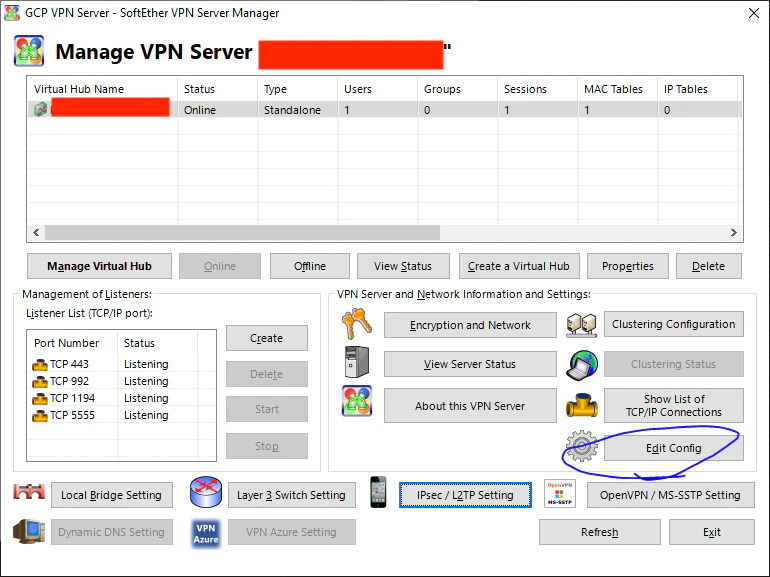This screenshot has width=770, height=577.
Task: Open About this VPN Server
Action: (x=470, y=406)
